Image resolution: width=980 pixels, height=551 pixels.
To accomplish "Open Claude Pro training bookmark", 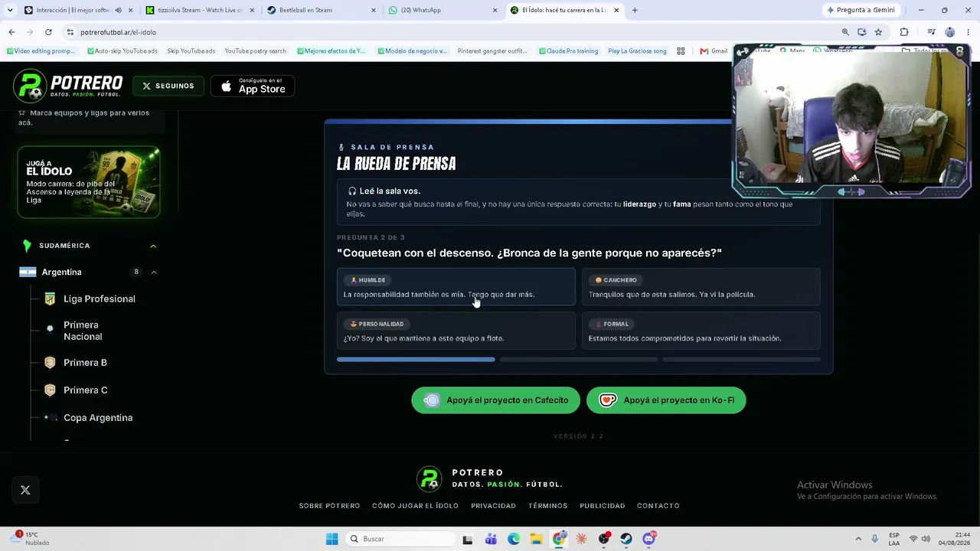I will (568, 51).
